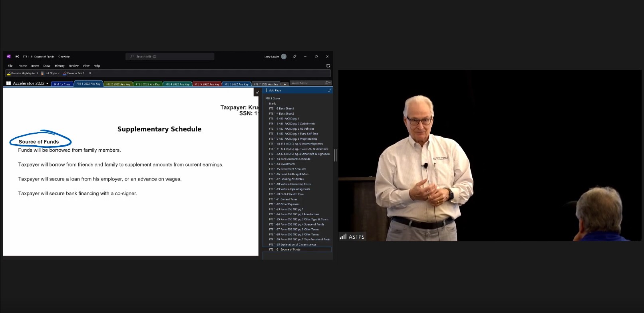Expand the Accelerator 2022 notebook dropdown
Screen dimensions: 644x313
tap(47, 83)
